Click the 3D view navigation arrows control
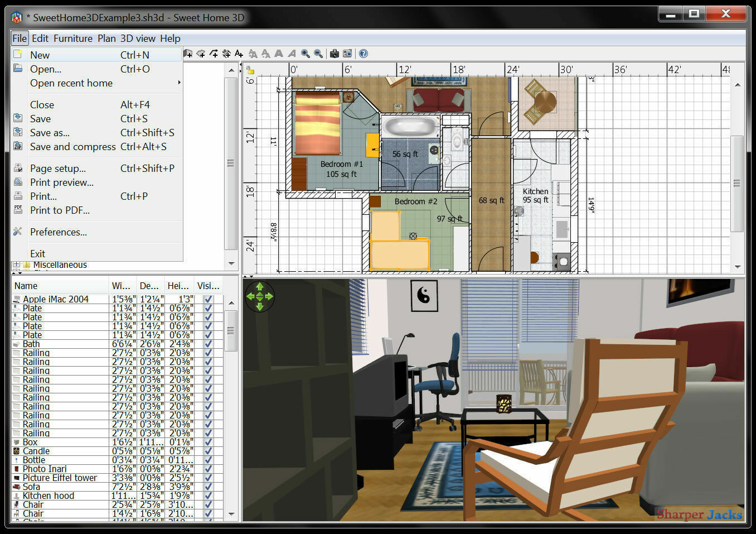Image resolution: width=756 pixels, height=534 pixels. [260, 296]
